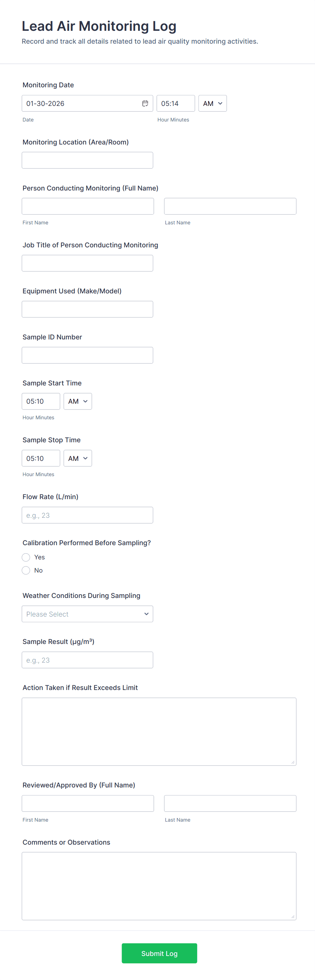Click the Sample Result input field

point(87,660)
